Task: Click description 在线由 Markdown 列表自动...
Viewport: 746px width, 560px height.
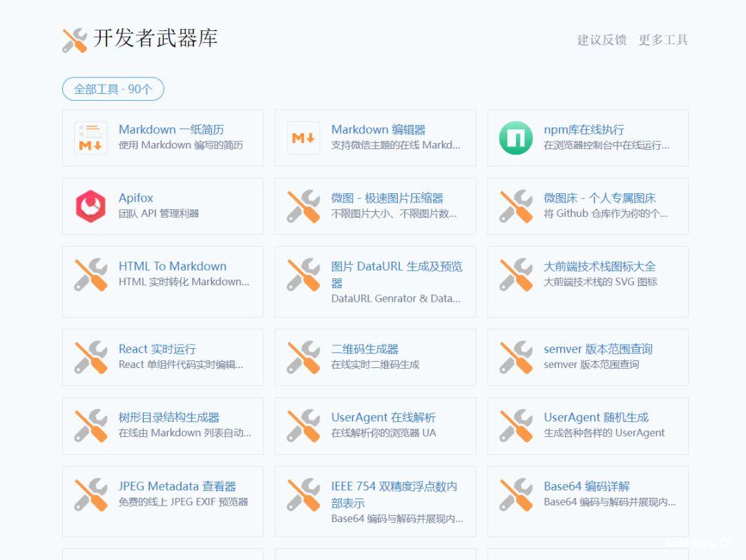Action: [x=184, y=432]
